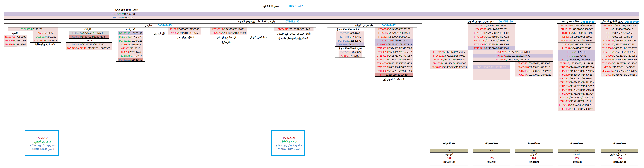Select the FT395627/9049230/9211621 cell
This screenshot has height=168, width=644.
(x=228, y=29)
